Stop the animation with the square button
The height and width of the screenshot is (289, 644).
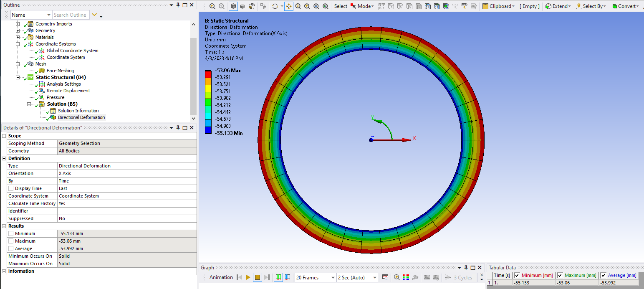[x=258, y=277]
